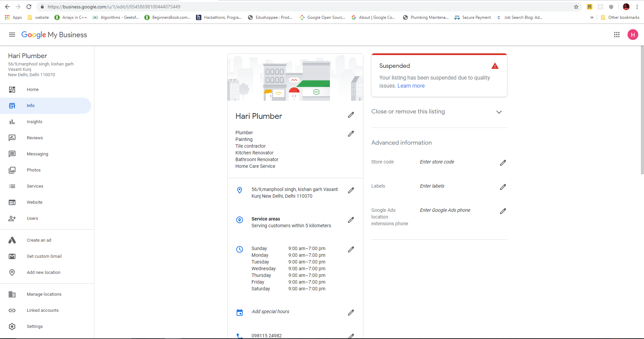This screenshot has width=644, height=339.
Task: Click the Create an ad icon
Action: (12, 240)
